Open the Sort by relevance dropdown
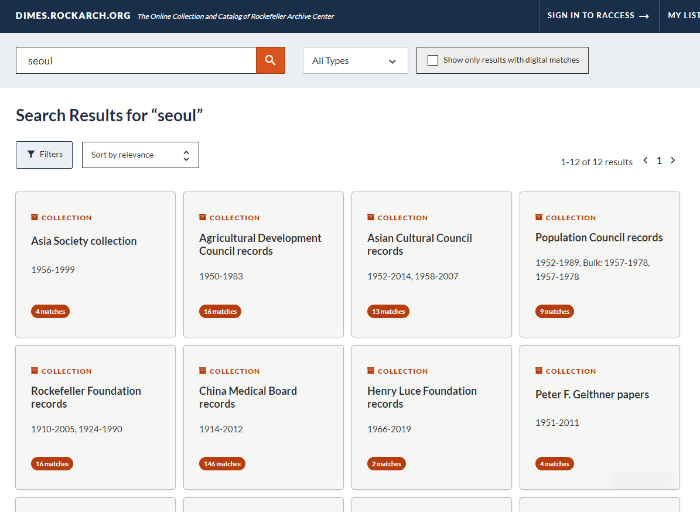The image size is (700, 512). coord(140,155)
